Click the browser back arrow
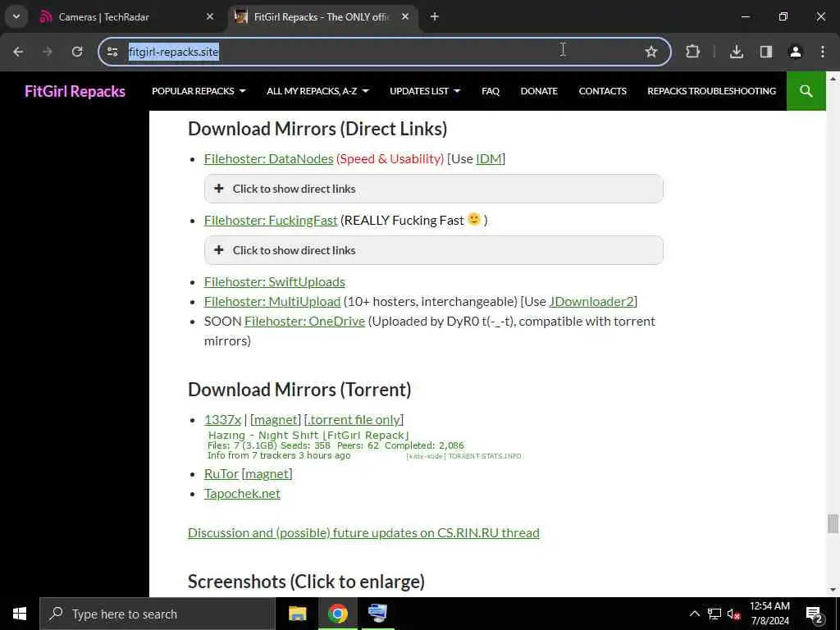 tap(18, 52)
